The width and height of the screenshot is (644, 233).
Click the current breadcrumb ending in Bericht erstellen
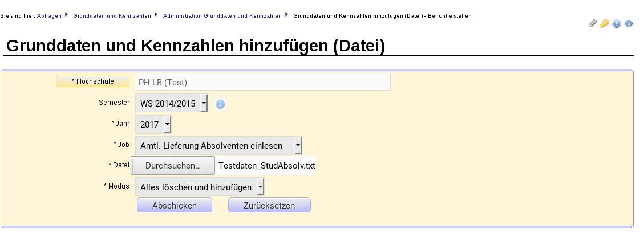point(382,16)
